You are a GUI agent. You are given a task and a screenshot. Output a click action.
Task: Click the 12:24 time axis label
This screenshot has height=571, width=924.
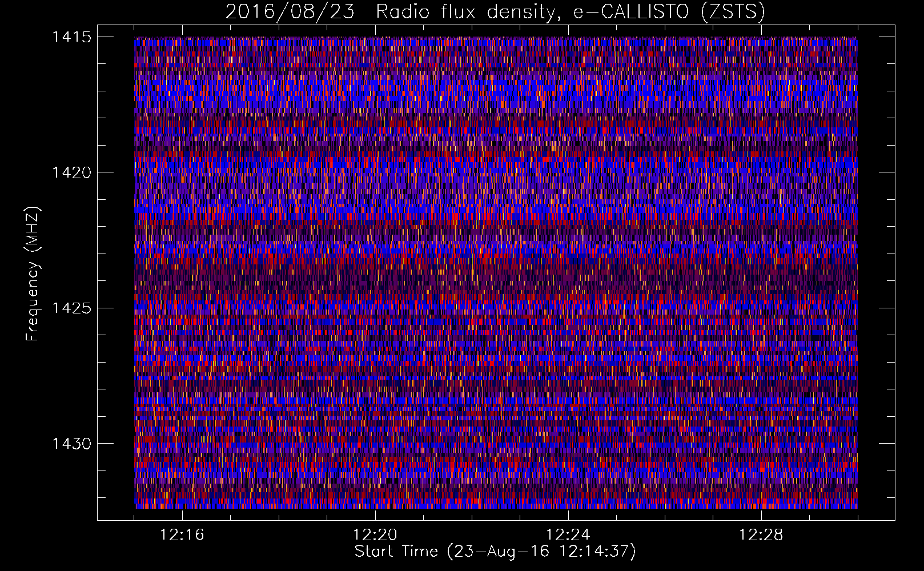click(x=568, y=535)
